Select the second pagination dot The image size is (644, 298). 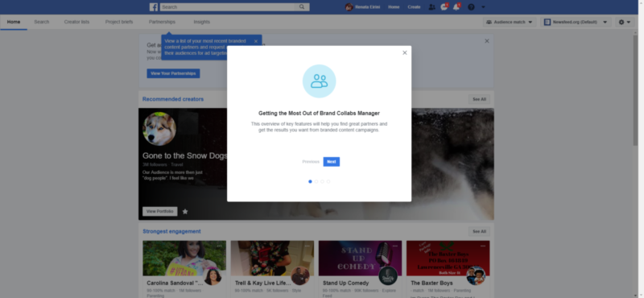(316, 181)
